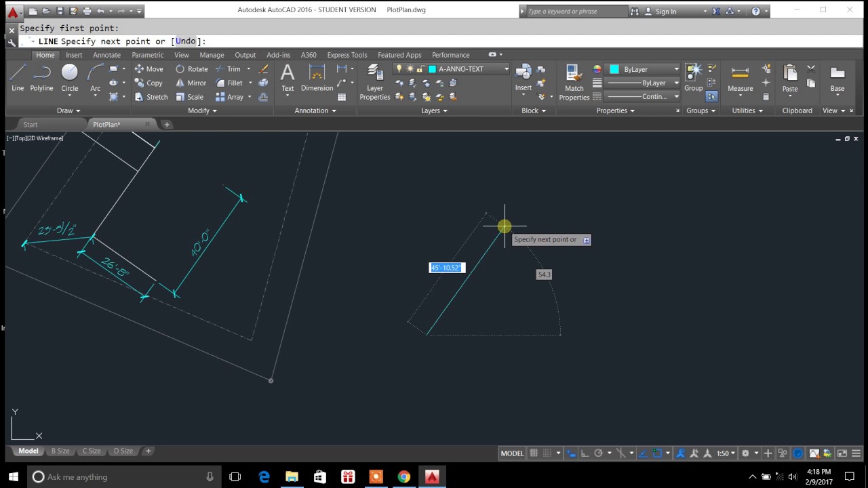This screenshot has width=868, height=488.
Task: Toggle object snap in status bar
Action: pos(658,453)
